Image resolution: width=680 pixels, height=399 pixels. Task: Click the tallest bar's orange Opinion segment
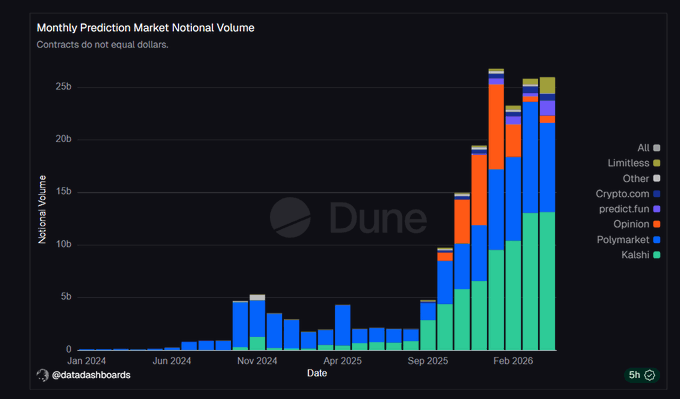496,127
